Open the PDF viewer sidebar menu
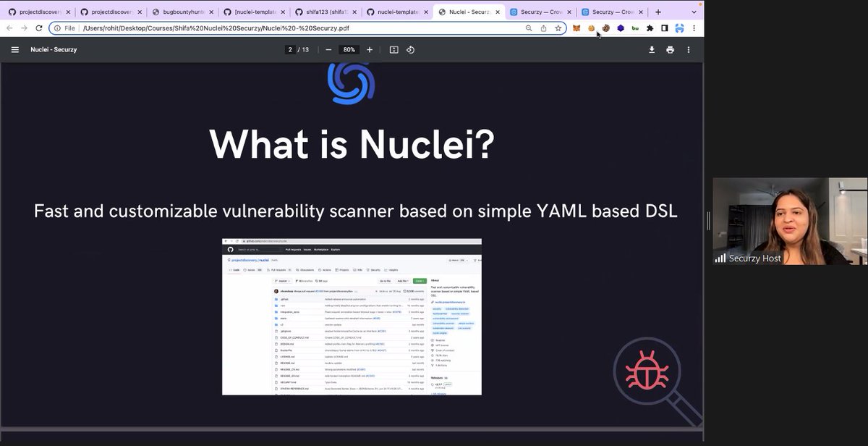Screen dimensions: 868x446 coord(15,49)
